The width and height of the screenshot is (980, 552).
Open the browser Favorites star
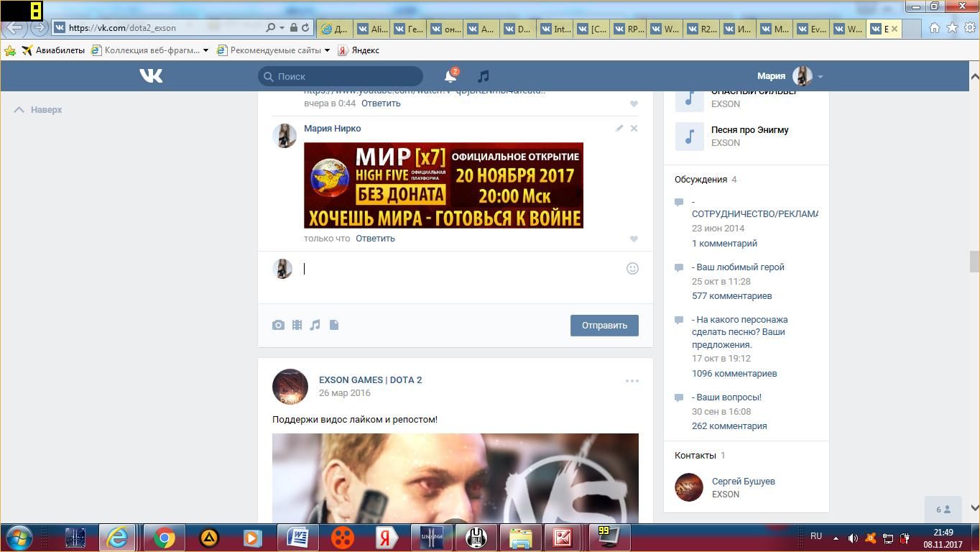point(952,27)
